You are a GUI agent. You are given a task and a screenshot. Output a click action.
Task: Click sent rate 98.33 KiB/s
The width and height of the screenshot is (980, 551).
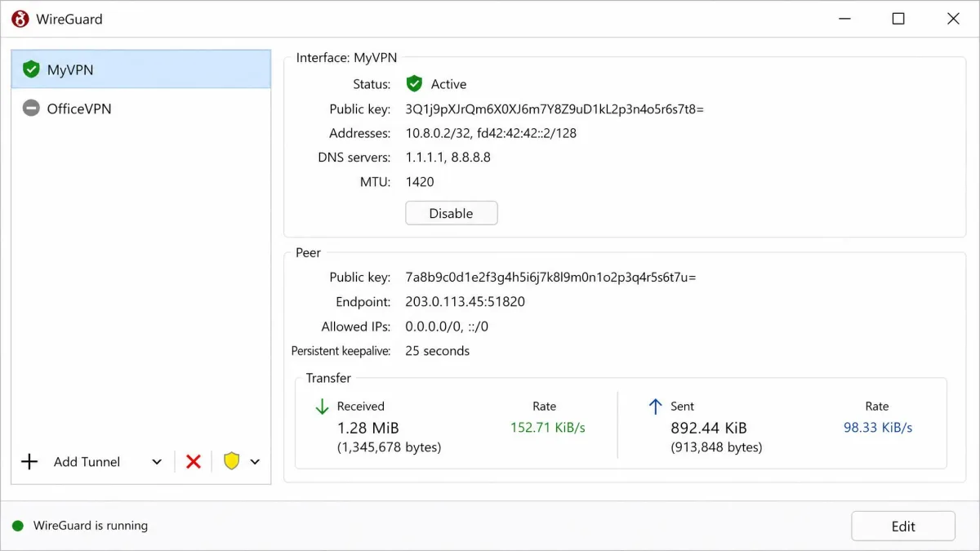point(878,428)
